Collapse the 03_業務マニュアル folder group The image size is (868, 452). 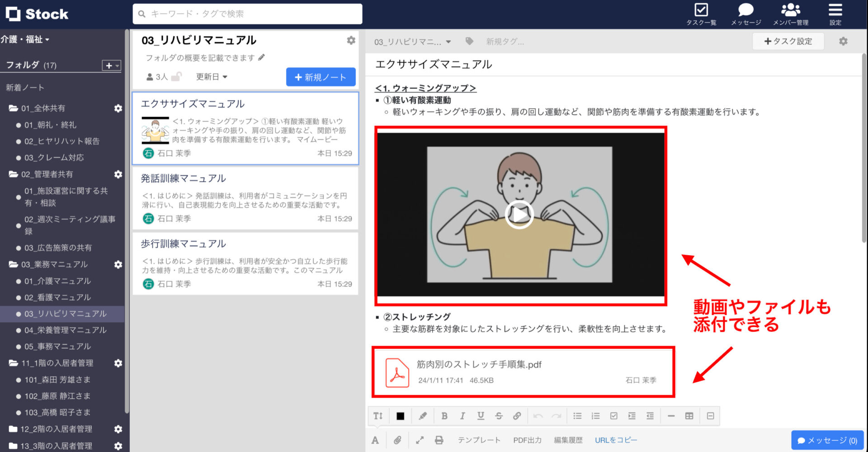[13, 264]
